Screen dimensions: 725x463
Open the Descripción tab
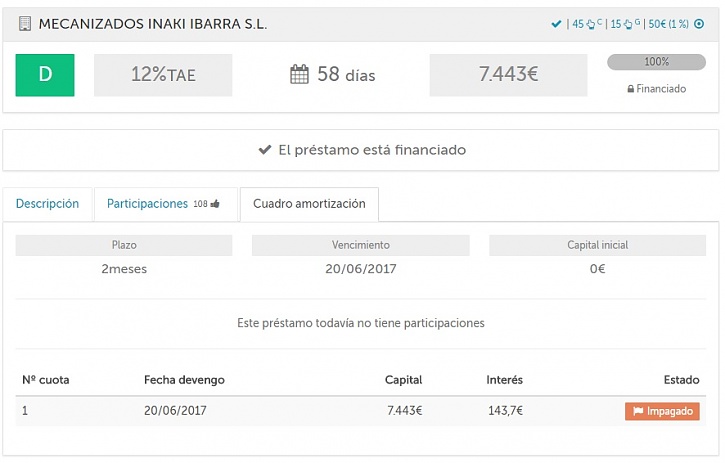(47, 204)
